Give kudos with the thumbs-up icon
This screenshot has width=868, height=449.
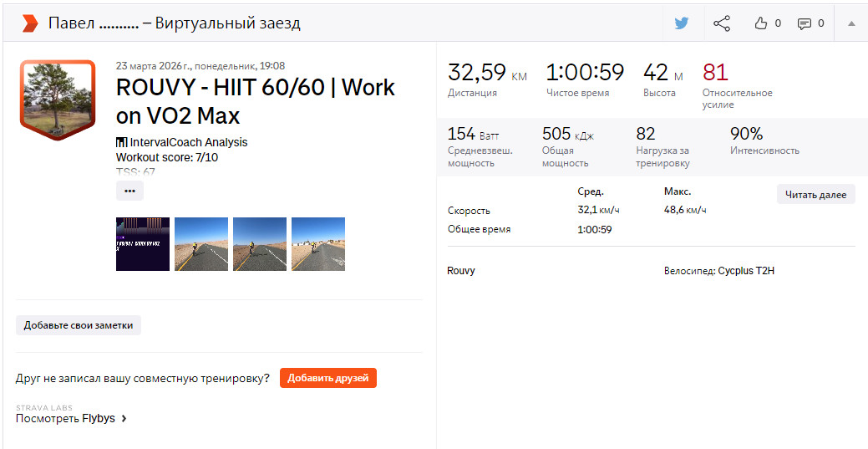point(762,23)
